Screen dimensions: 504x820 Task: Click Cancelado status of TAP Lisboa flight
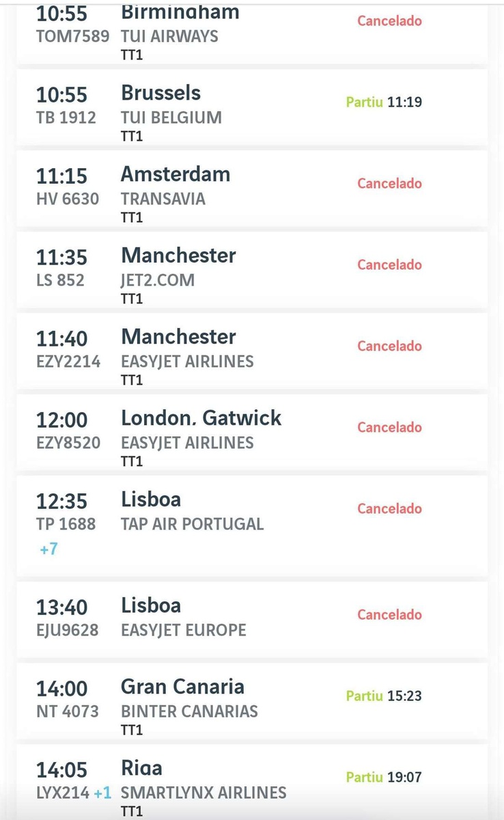pos(389,508)
